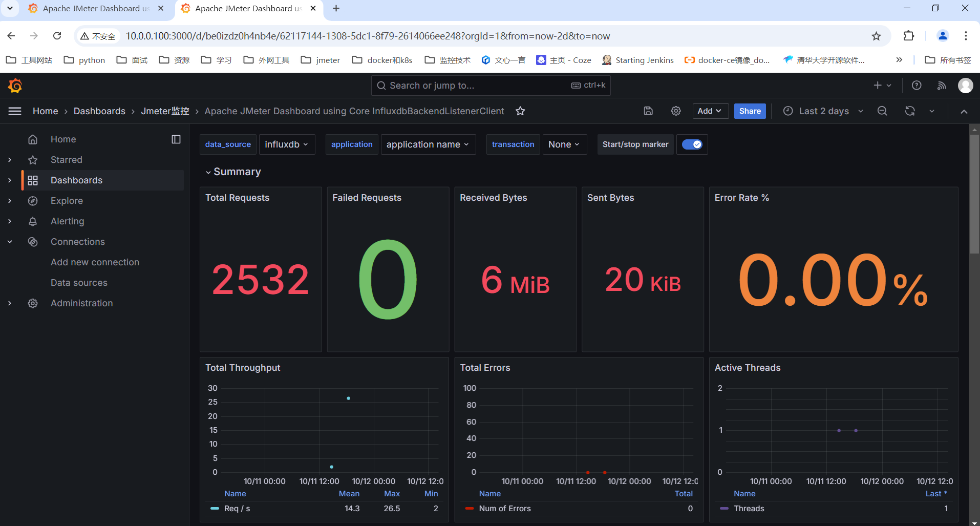Open news RSS feed icon

click(x=942, y=86)
